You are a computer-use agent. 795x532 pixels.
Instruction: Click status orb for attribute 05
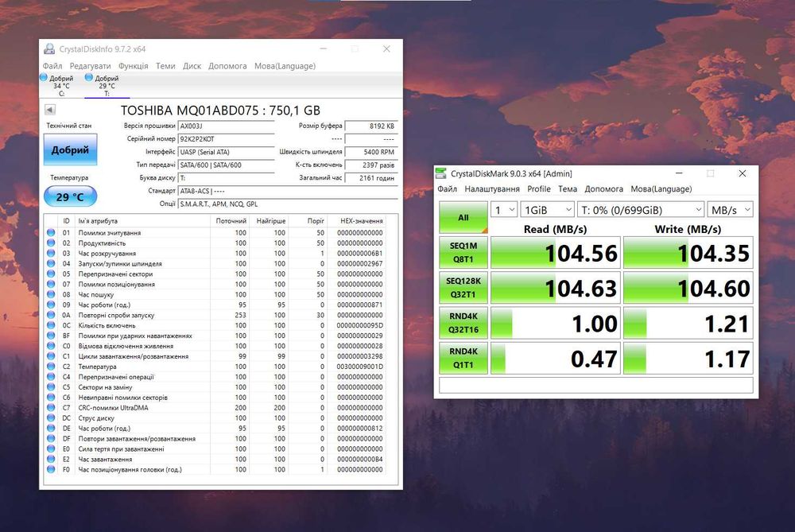pos(51,274)
